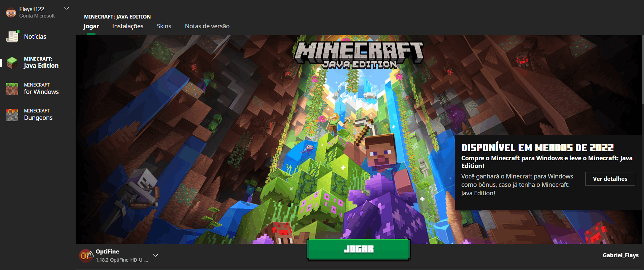Select the OptiFine installation name
The image size is (644, 270).
[x=107, y=251]
